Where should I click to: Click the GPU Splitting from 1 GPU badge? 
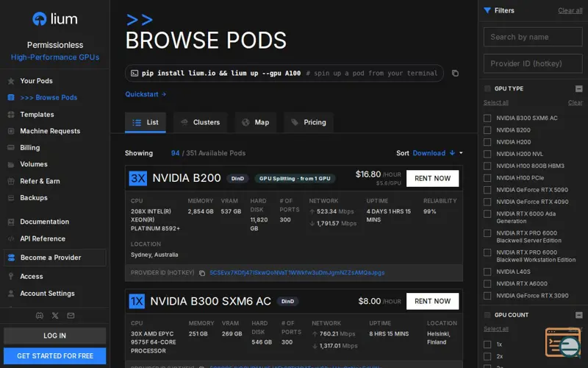pos(295,179)
